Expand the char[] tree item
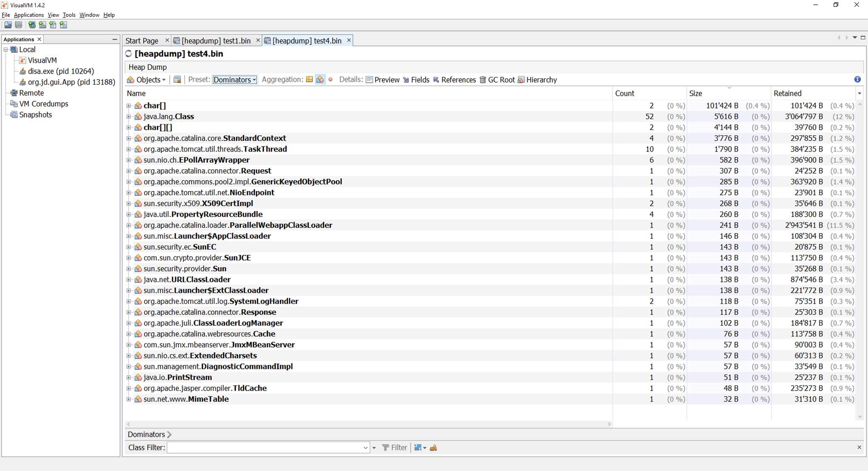 click(128, 105)
